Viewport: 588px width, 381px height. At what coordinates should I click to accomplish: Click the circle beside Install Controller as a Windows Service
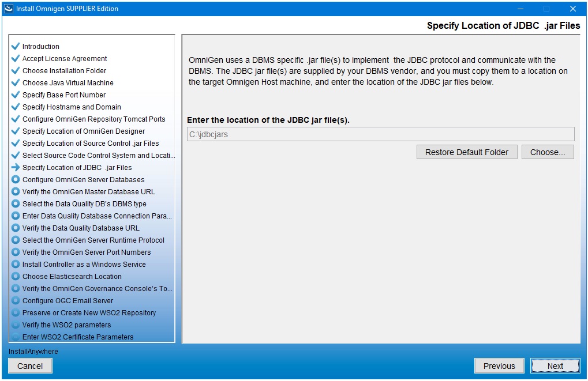click(x=16, y=264)
